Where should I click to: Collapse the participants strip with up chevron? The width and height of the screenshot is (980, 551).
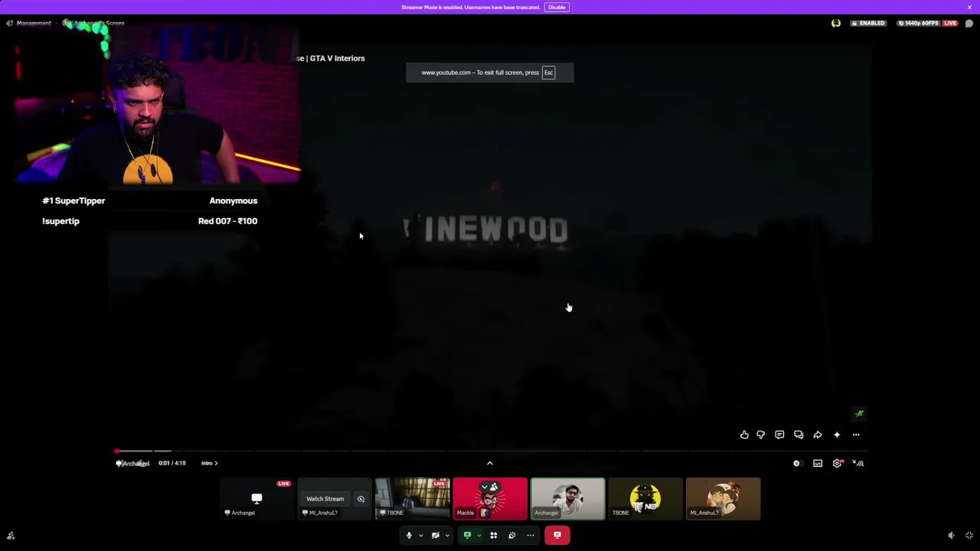point(490,463)
